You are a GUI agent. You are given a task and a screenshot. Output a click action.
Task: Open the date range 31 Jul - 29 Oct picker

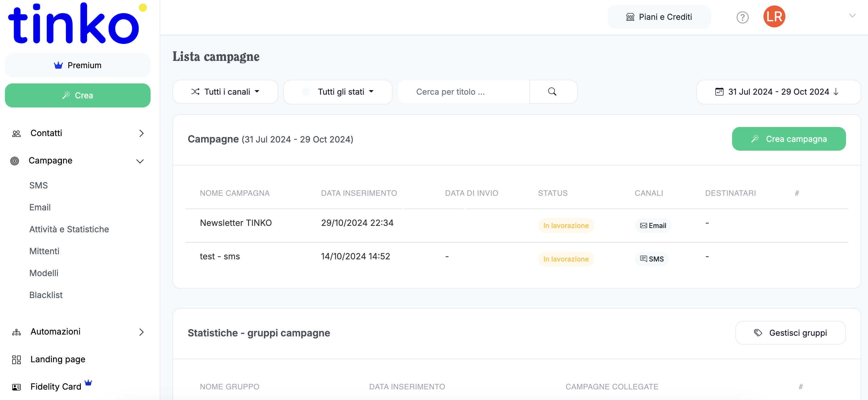778,92
